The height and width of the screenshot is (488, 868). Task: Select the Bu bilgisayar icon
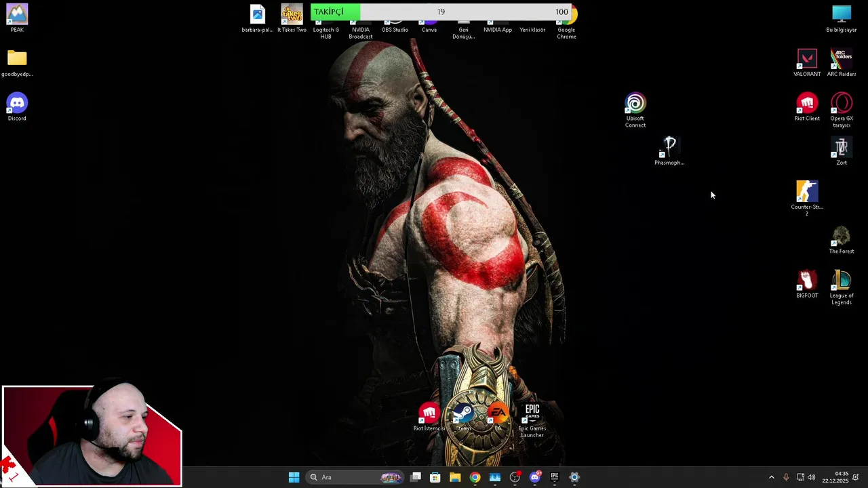click(x=842, y=18)
